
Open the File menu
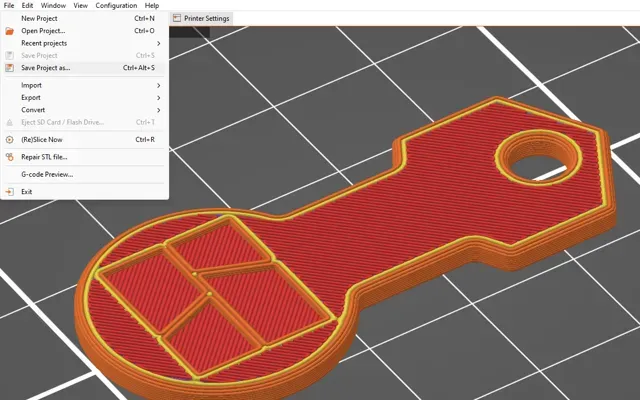[9, 5]
